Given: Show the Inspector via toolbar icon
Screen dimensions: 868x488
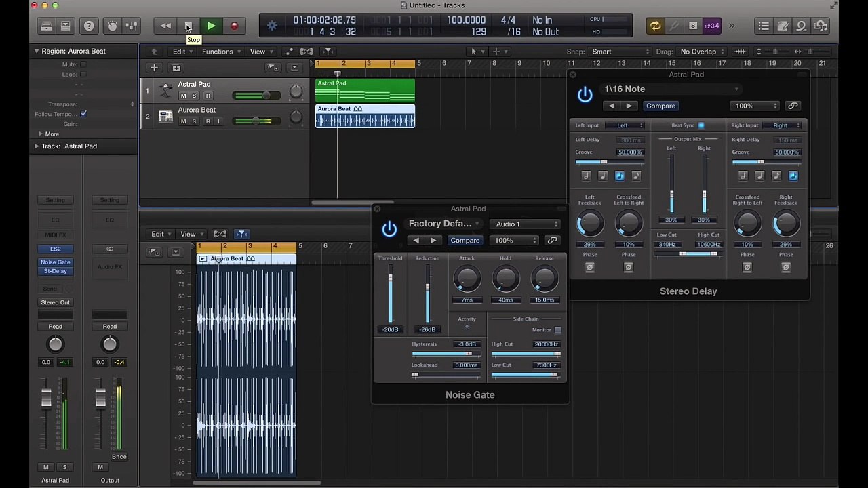Looking at the screenshot, I should [66, 26].
